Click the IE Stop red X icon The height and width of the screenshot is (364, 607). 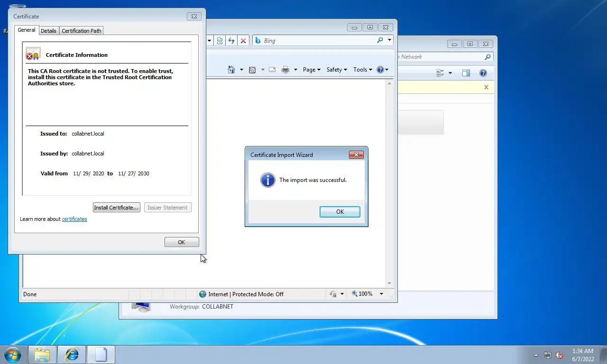tap(243, 41)
